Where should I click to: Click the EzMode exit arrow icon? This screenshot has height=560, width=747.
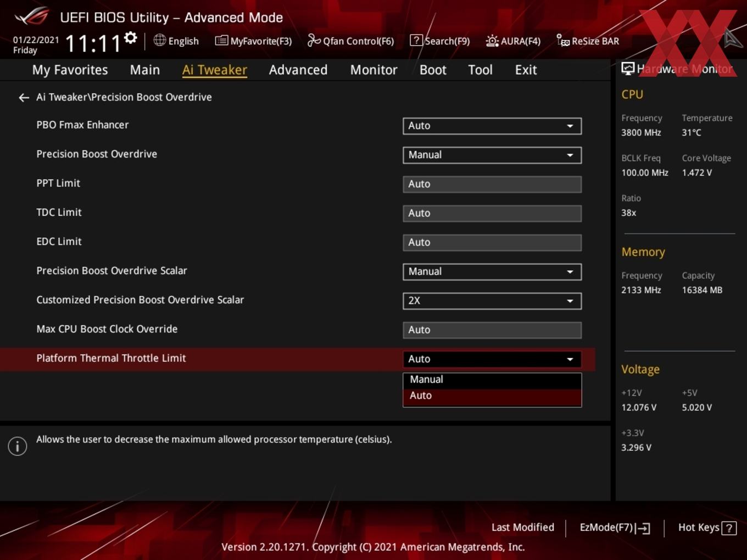pyautogui.click(x=643, y=528)
